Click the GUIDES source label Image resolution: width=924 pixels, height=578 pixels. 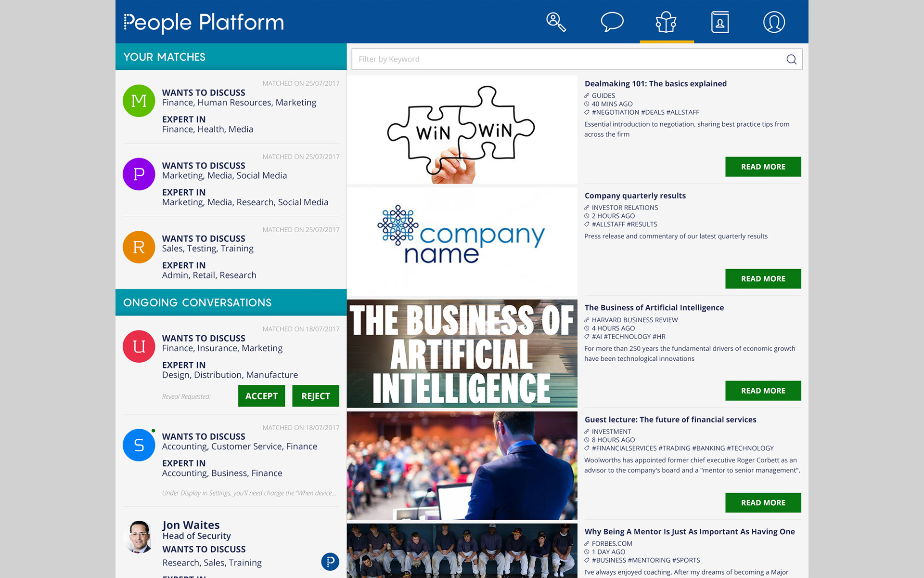tap(603, 96)
